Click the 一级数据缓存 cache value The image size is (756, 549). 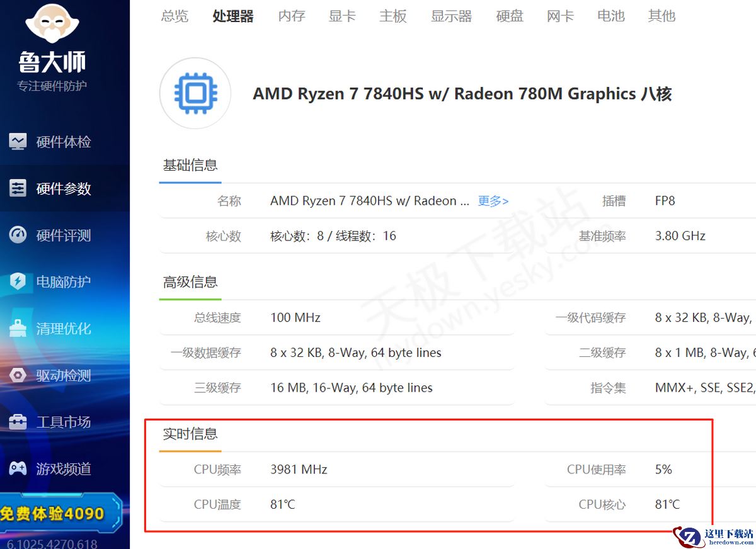coord(356,353)
